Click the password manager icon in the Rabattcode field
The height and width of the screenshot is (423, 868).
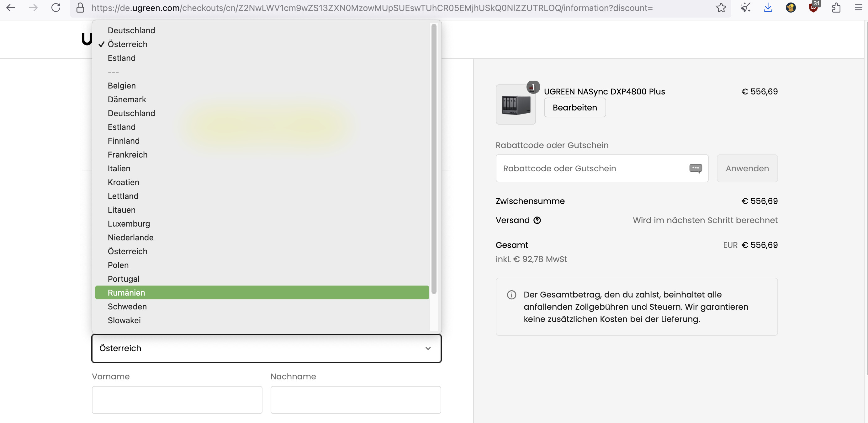pos(696,168)
